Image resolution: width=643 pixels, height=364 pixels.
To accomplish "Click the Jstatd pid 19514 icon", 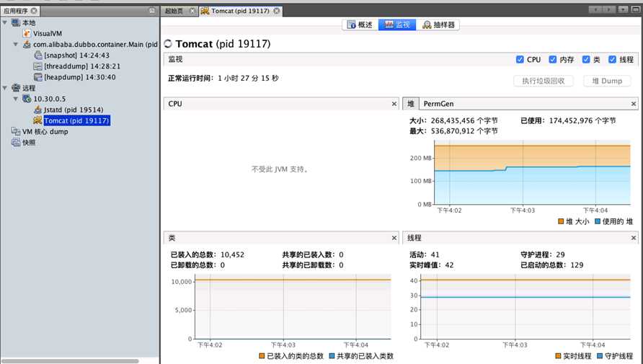I will point(37,110).
